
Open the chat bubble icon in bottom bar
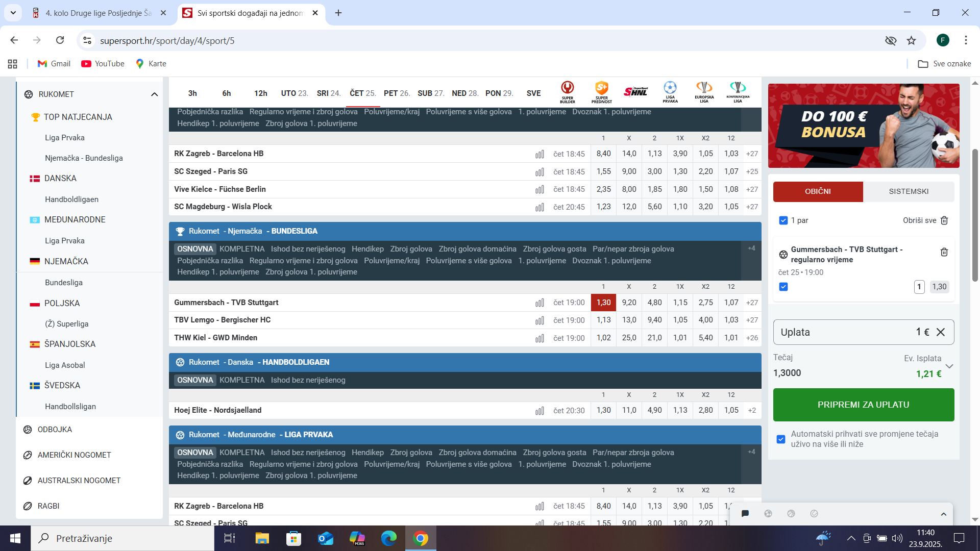point(745,514)
